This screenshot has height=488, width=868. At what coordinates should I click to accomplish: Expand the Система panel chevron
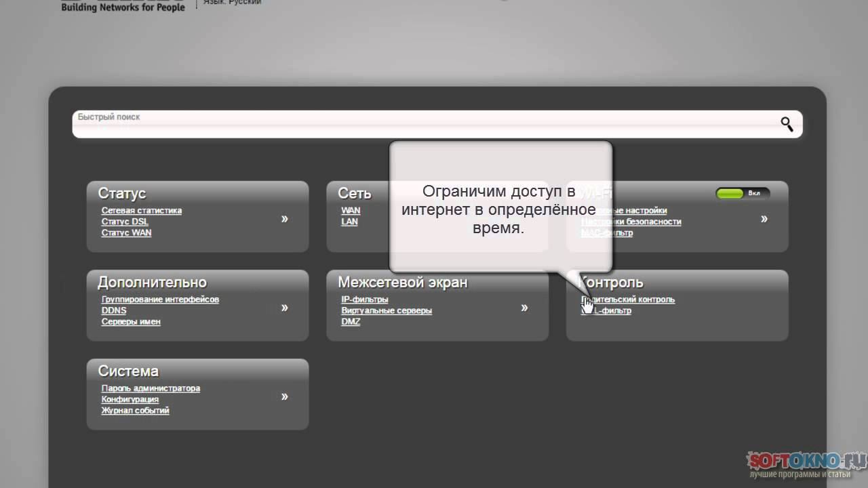(284, 396)
